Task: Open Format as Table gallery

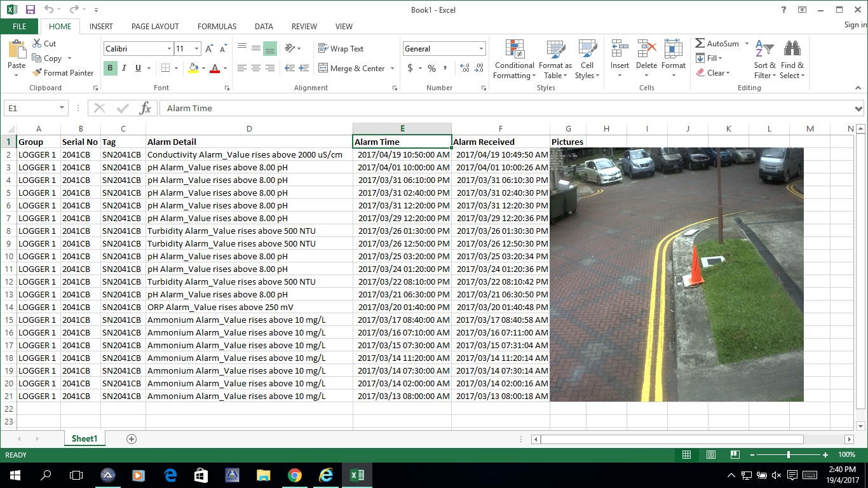Action: point(555,59)
